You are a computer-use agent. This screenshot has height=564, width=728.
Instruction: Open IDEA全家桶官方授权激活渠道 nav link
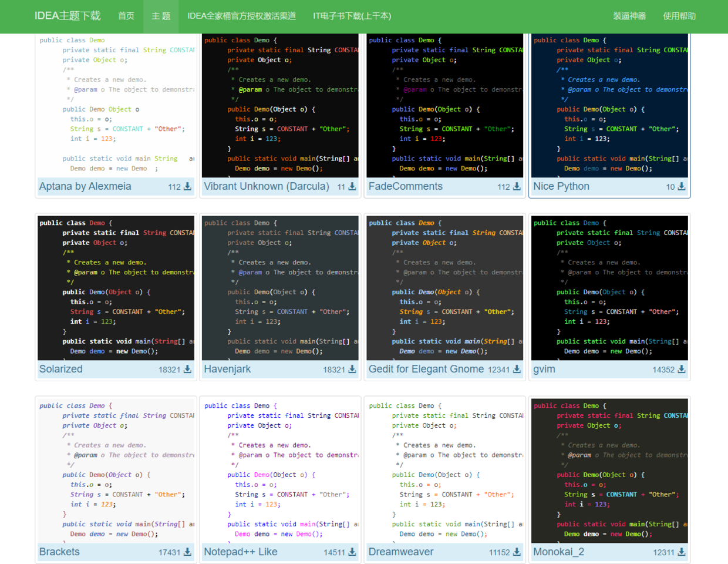pos(241,16)
